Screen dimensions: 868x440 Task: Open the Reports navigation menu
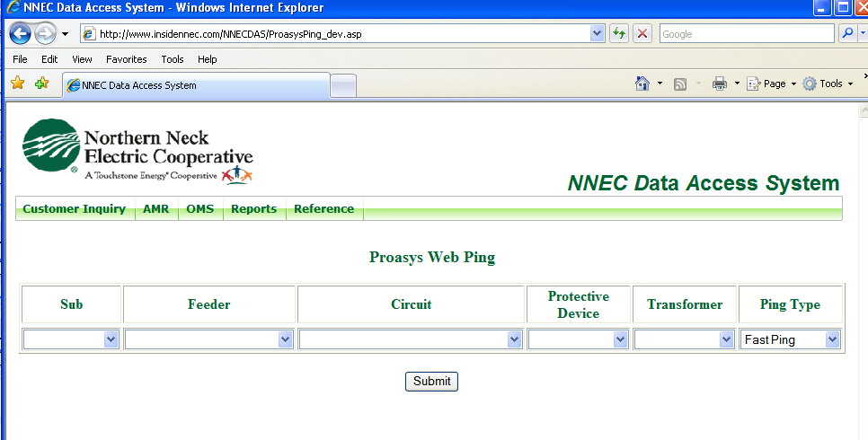click(x=253, y=209)
